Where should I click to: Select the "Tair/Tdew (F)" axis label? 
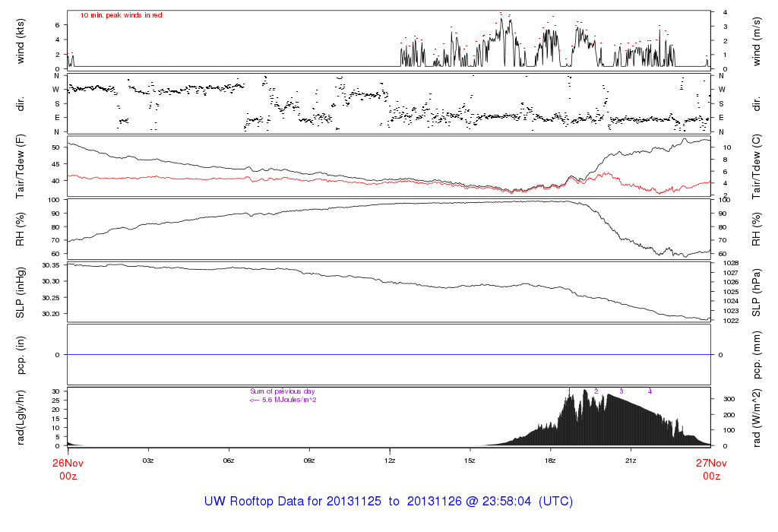(21, 166)
